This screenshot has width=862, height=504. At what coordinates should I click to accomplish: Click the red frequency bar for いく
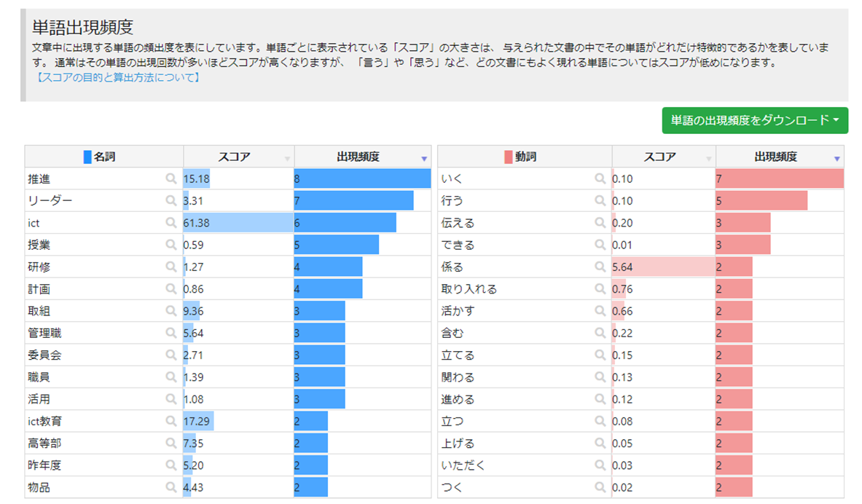pos(779,178)
